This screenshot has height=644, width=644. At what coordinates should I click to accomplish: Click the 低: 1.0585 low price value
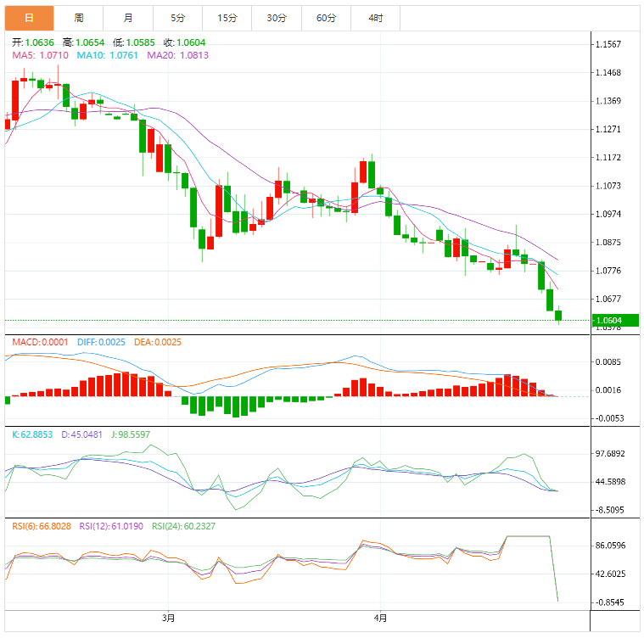(134, 42)
